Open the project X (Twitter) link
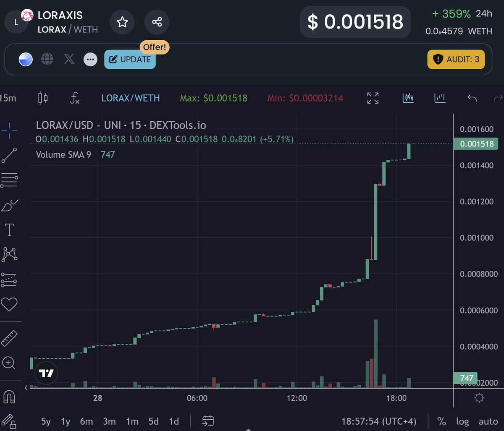This screenshot has width=504, height=431. (69, 59)
